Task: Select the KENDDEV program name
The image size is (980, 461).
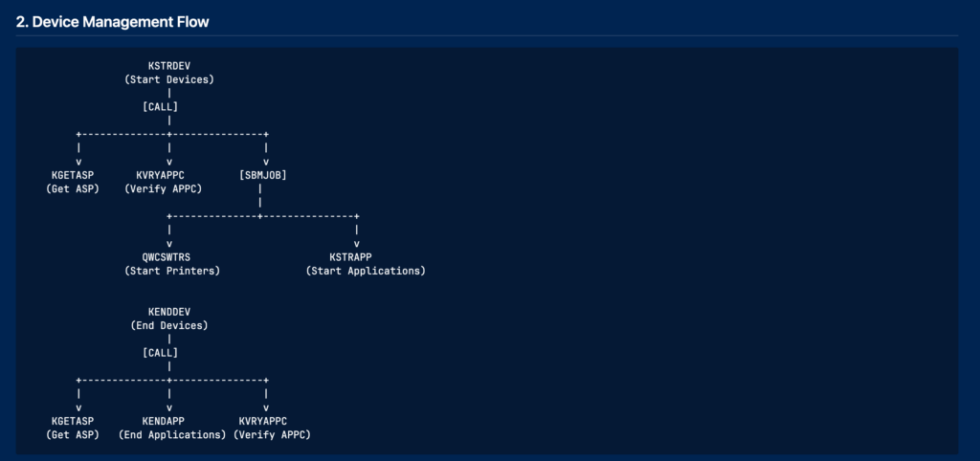Action: 169,312
